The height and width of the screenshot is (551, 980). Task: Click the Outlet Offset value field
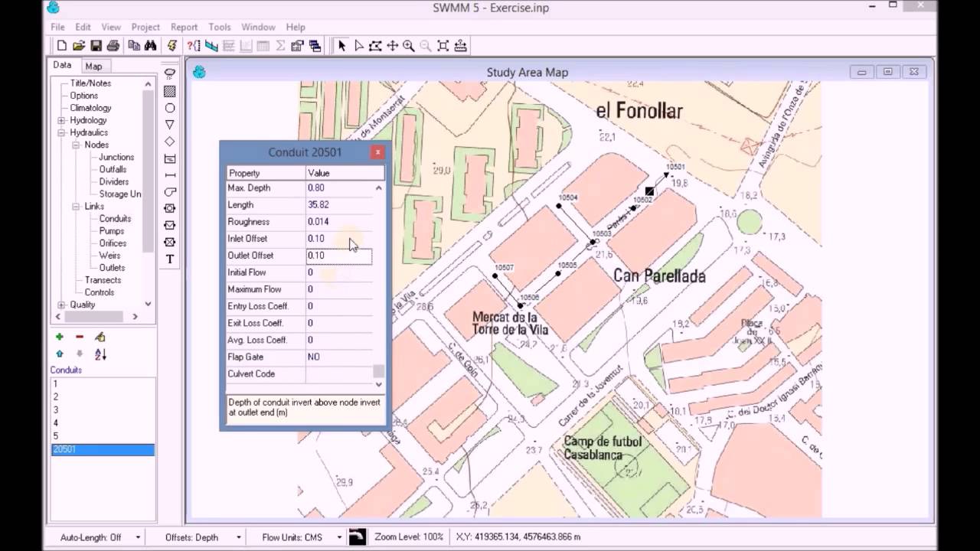(x=339, y=256)
